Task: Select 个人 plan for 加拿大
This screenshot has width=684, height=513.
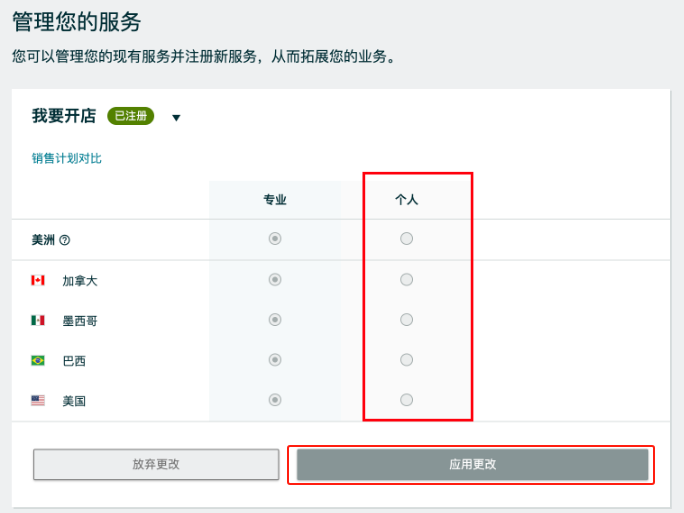Action: [x=407, y=280]
